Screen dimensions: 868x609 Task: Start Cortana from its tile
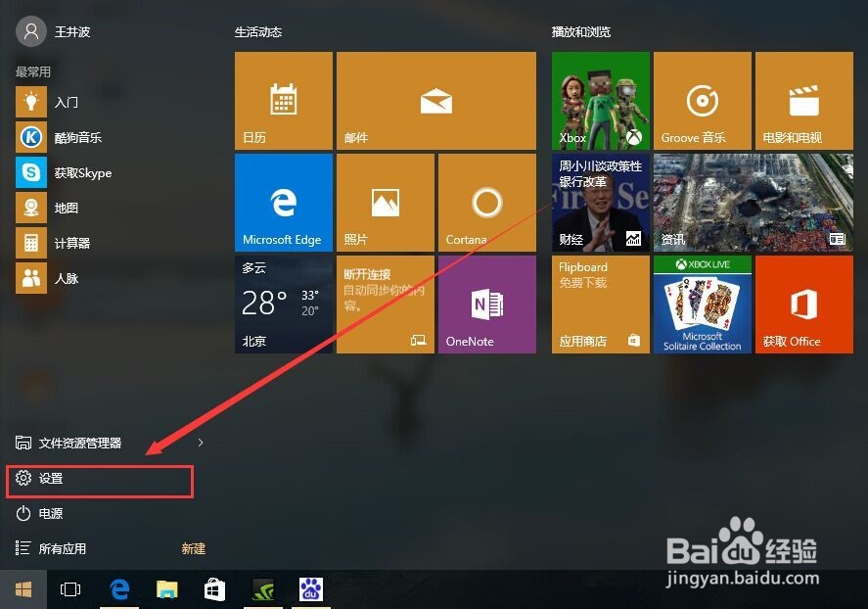(486, 202)
